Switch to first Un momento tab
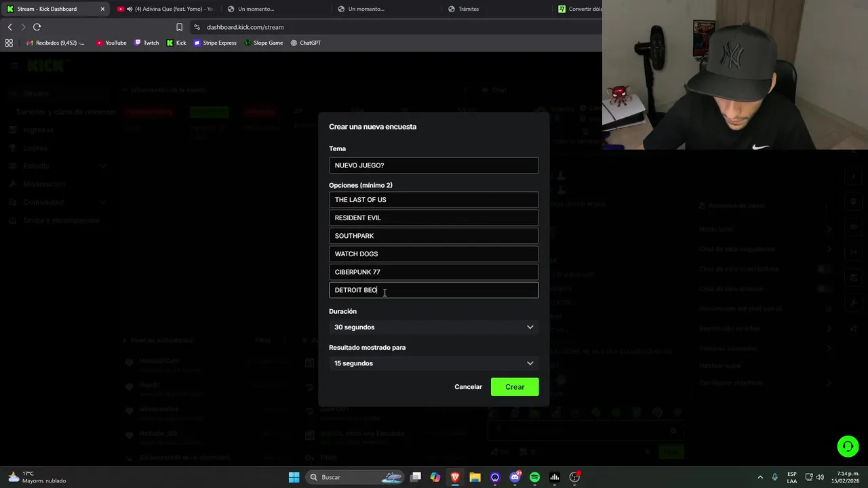868x488 pixels. (x=275, y=9)
